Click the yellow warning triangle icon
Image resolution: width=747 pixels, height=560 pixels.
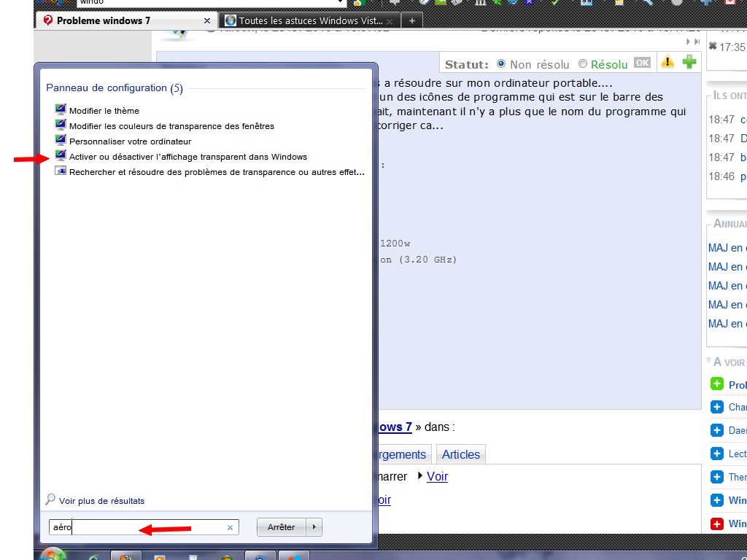tap(667, 62)
